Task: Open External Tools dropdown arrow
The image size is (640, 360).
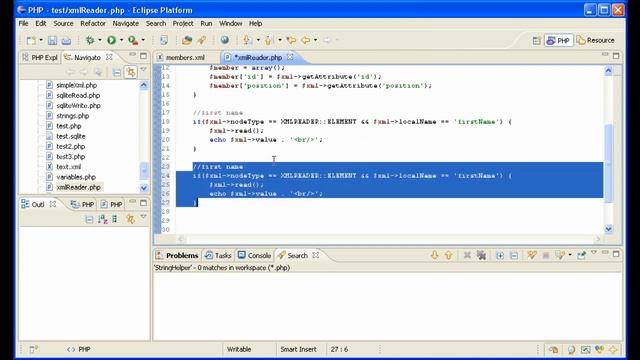Action: tap(143, 40)
